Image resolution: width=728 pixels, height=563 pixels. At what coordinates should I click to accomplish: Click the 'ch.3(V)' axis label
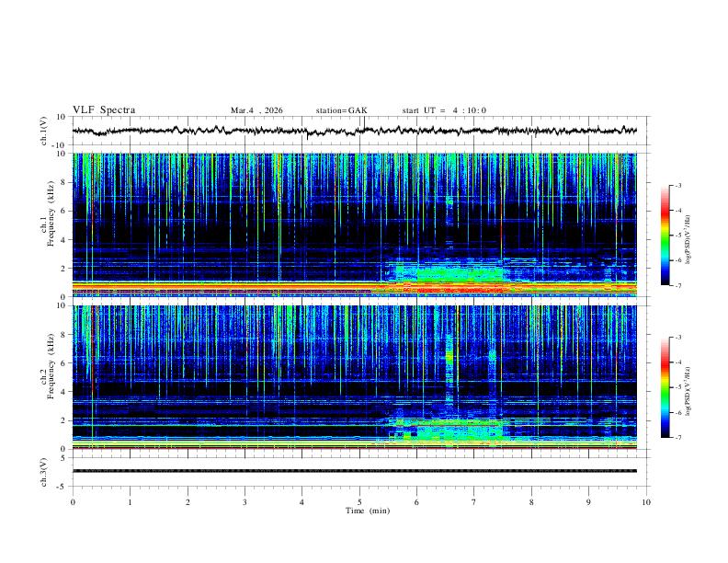(x=44, y=472)
